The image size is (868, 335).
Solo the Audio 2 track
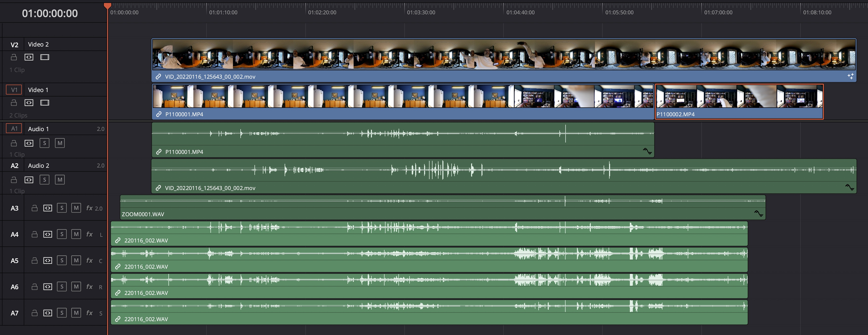[x=45, y=180]
